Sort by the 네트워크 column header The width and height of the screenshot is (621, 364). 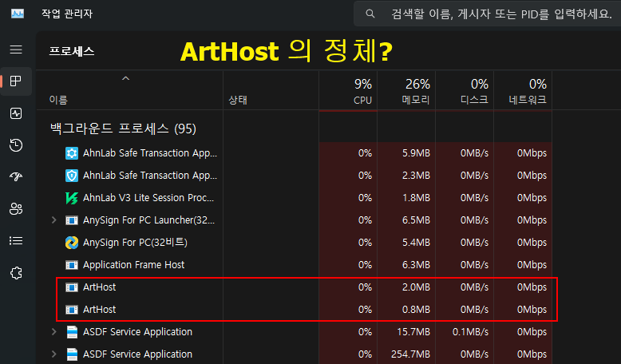click(522, 90)
